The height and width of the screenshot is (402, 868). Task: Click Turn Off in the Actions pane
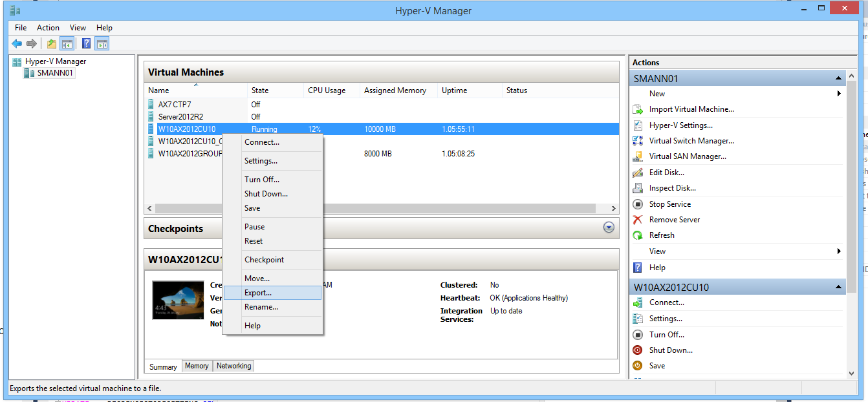pyautogui.click(x=667, y=335)
